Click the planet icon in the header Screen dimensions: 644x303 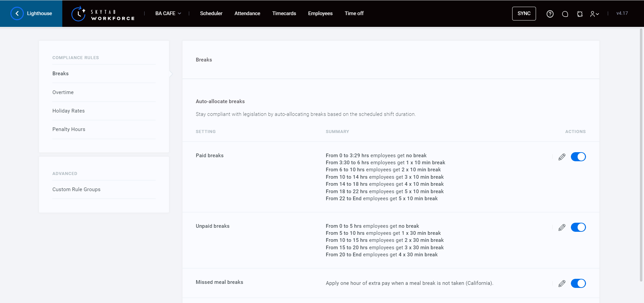tap(580, 14)
